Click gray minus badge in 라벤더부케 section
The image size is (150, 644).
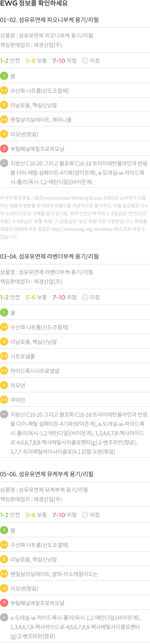4,414
